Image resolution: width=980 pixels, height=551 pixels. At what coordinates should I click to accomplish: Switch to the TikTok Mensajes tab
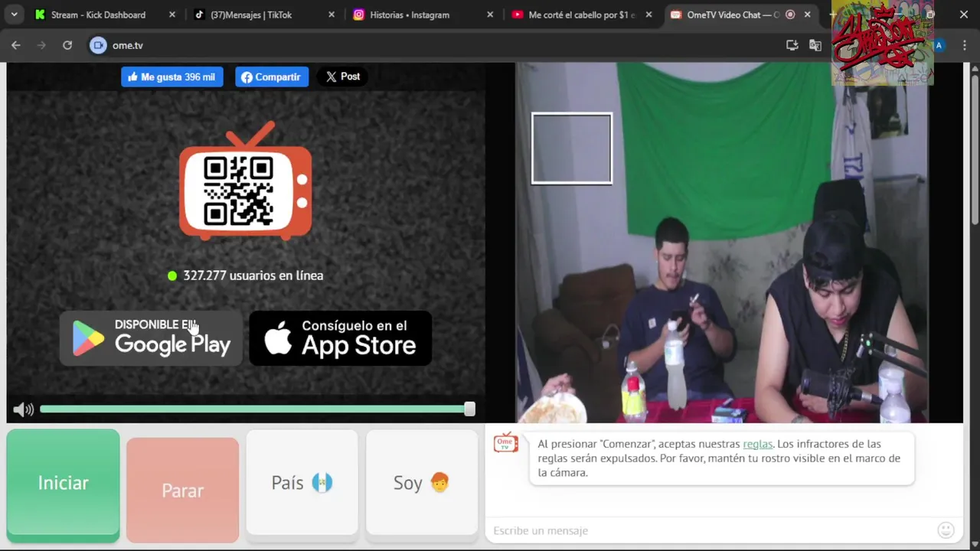[263, 15]
